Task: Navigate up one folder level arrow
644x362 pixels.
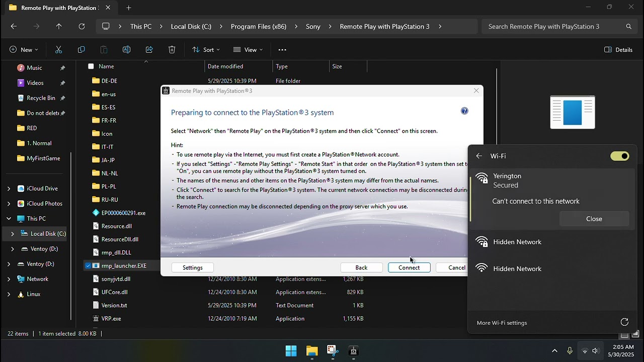Action: pos(59,26)
